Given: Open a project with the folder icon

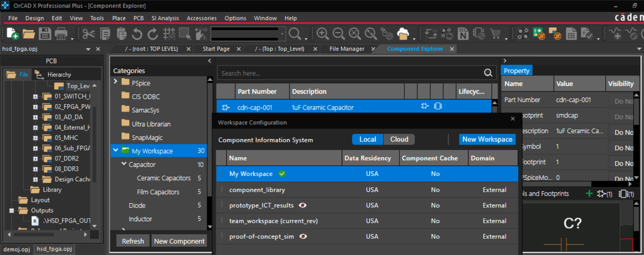Looking at the screenshot, I should click(29, 34).
